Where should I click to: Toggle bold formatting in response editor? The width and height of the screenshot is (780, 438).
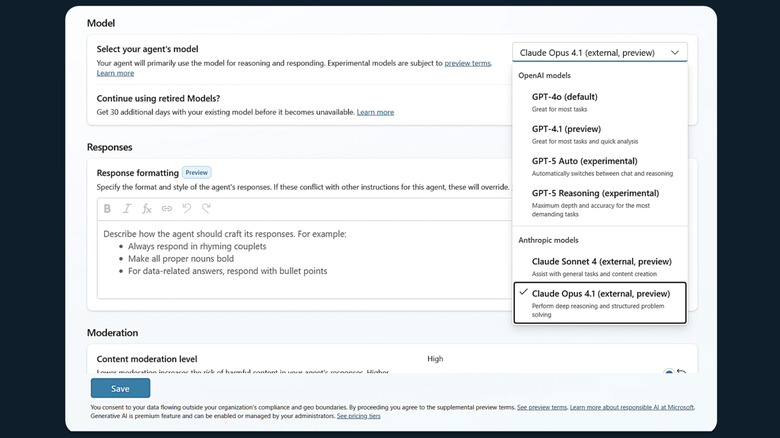click(x=108, y=209)
